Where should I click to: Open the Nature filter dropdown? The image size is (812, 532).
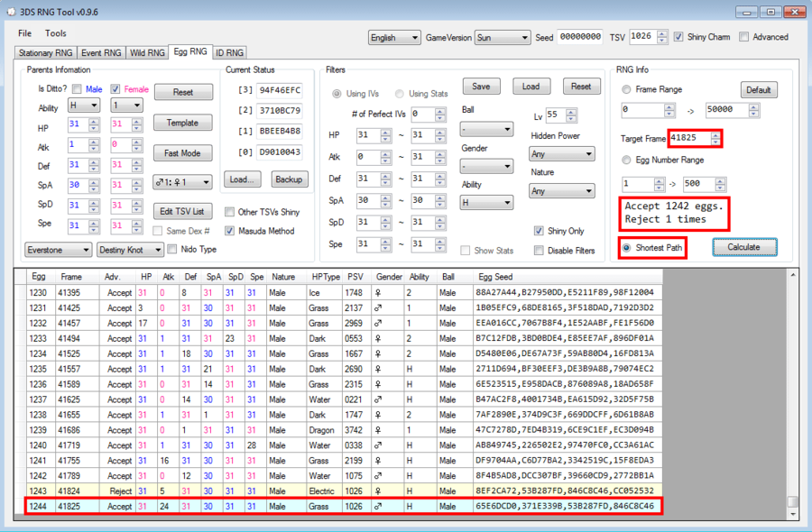pos(562,191)
